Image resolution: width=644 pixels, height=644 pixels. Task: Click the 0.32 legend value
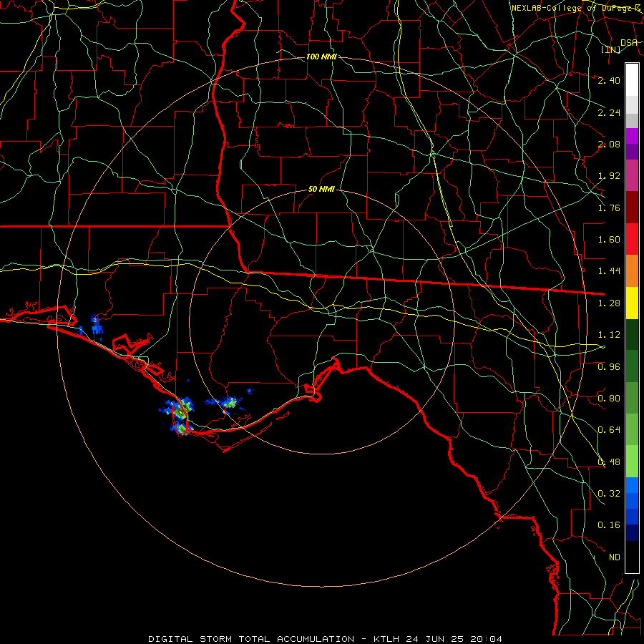609,494
